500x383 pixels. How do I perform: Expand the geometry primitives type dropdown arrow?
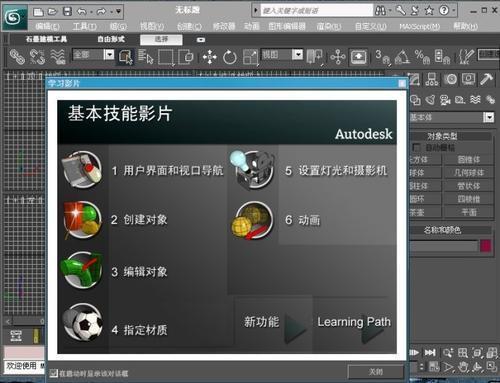489,117
